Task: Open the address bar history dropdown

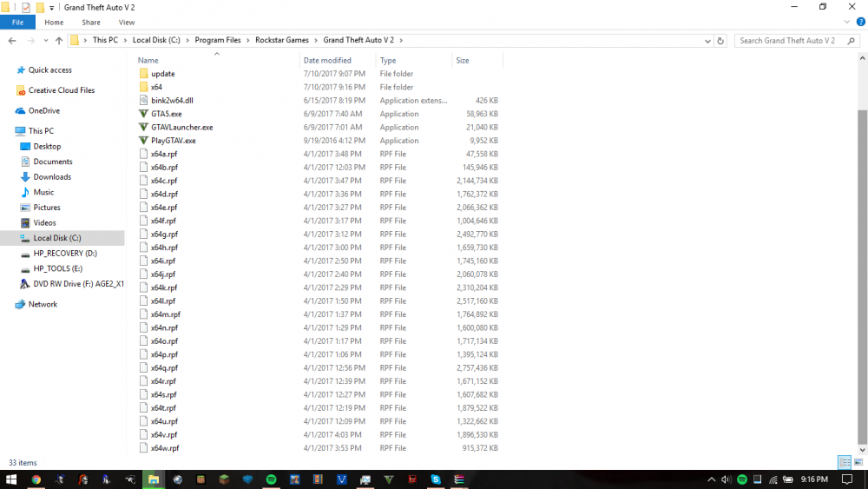Action: tap(707, 41)
